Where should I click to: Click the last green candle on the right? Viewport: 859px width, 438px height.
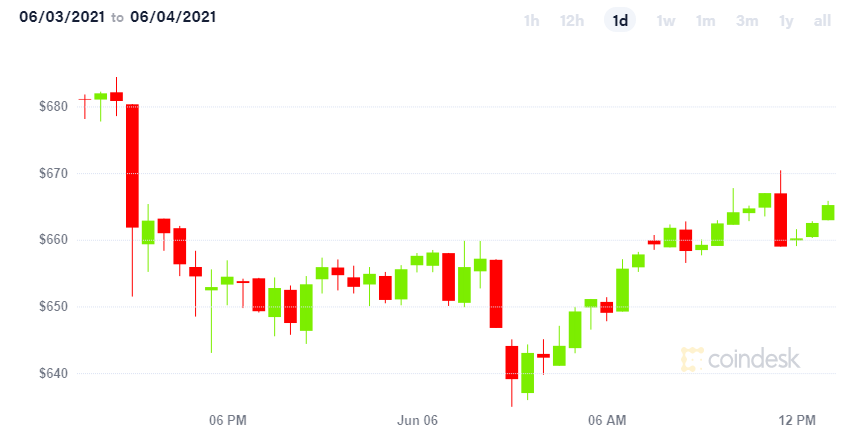tap(828, 212)
